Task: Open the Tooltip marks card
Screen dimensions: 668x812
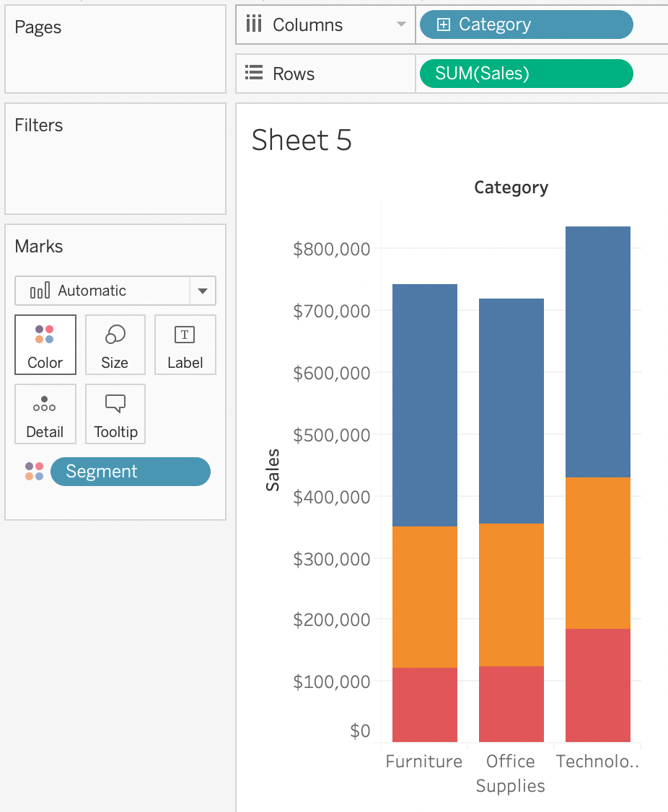Action: tap(115, 404)
